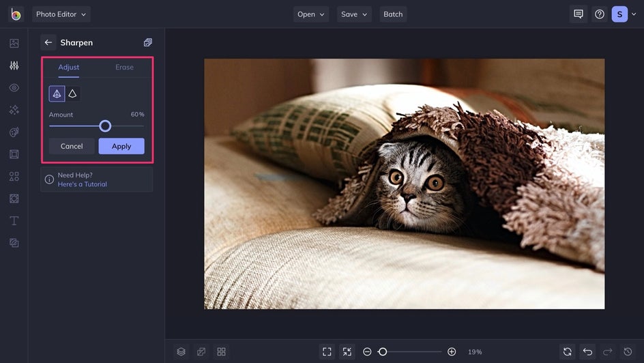This screenshot has width=644, height=363.
Task: Open the Open menu dropdown
Action: [311, 14]
